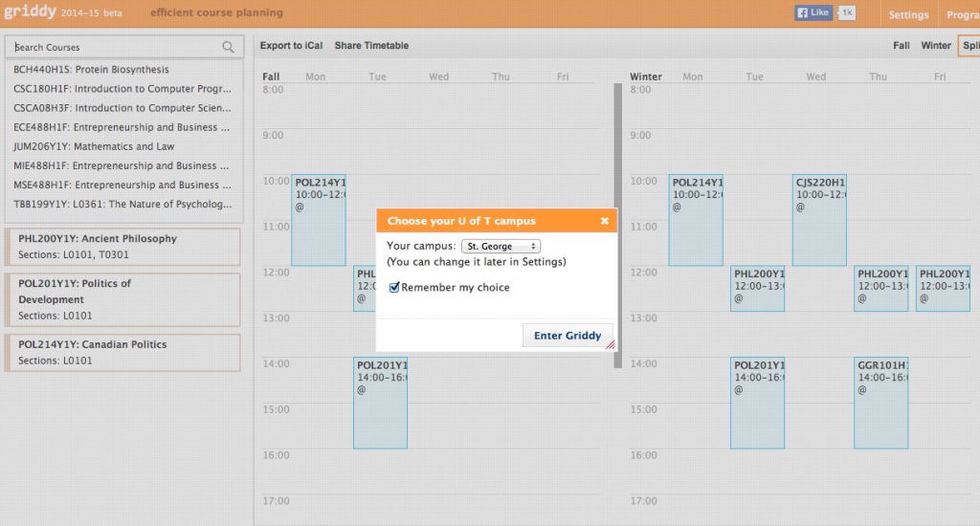Select CJS220H1 block in Winter timetable
Viewport: 980px width, 526px height.
[x=819, y=220]
